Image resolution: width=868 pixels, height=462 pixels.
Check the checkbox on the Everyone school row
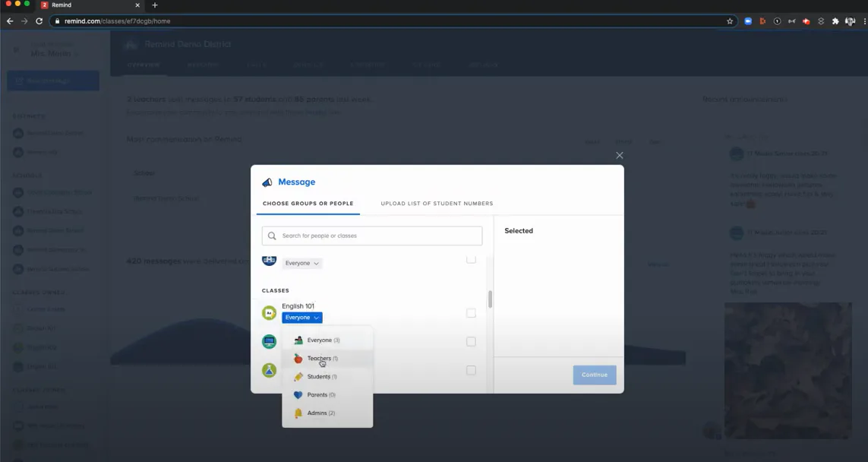pos(471,258)
